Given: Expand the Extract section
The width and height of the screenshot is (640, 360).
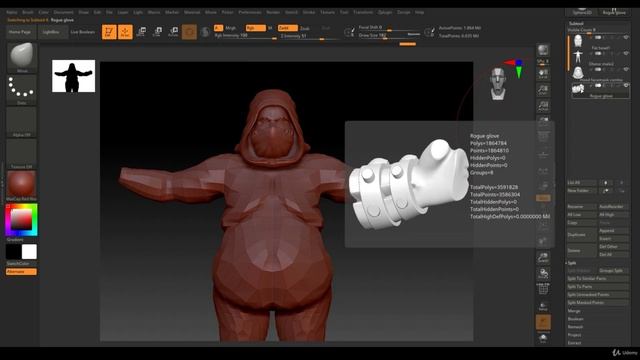Looking at the screenshot, I should [x=574, y=343].
